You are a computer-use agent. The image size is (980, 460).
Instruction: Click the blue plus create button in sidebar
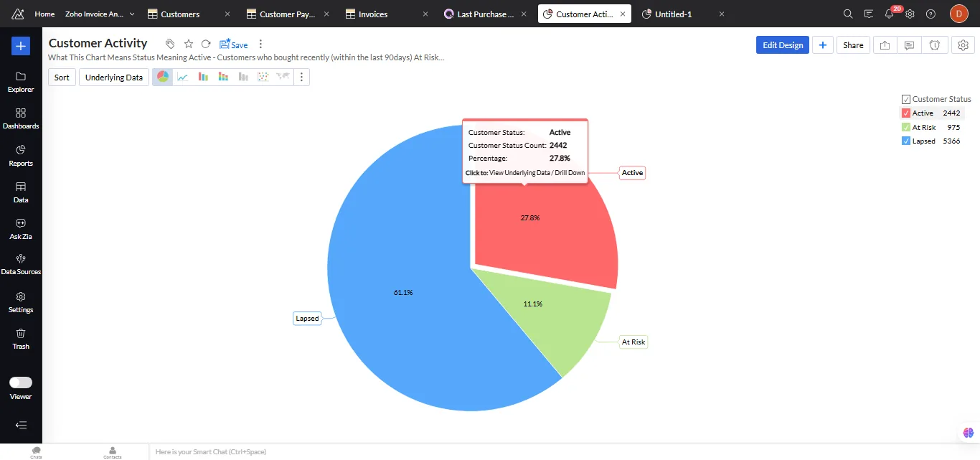pyautogui.click(x=21, y=46)
